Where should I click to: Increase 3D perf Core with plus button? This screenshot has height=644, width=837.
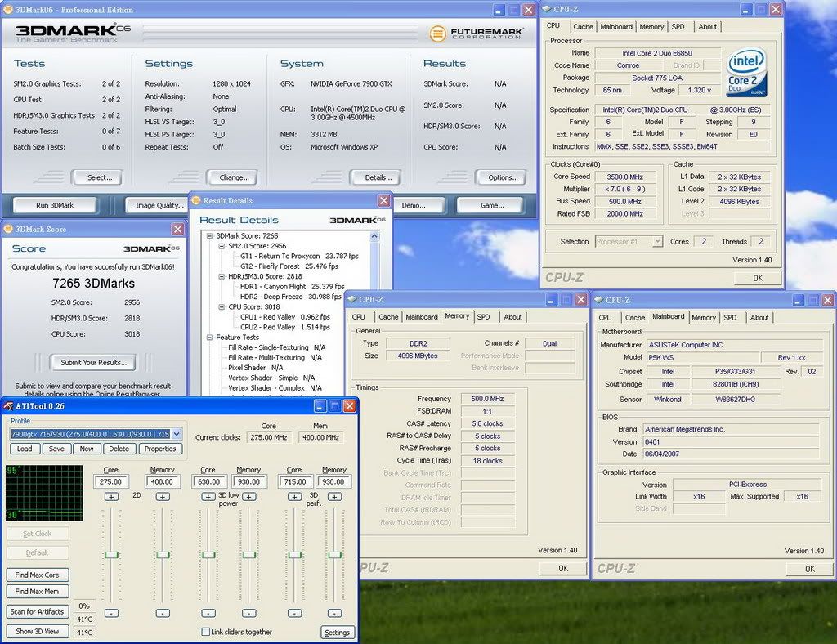(x=294, y=497)
